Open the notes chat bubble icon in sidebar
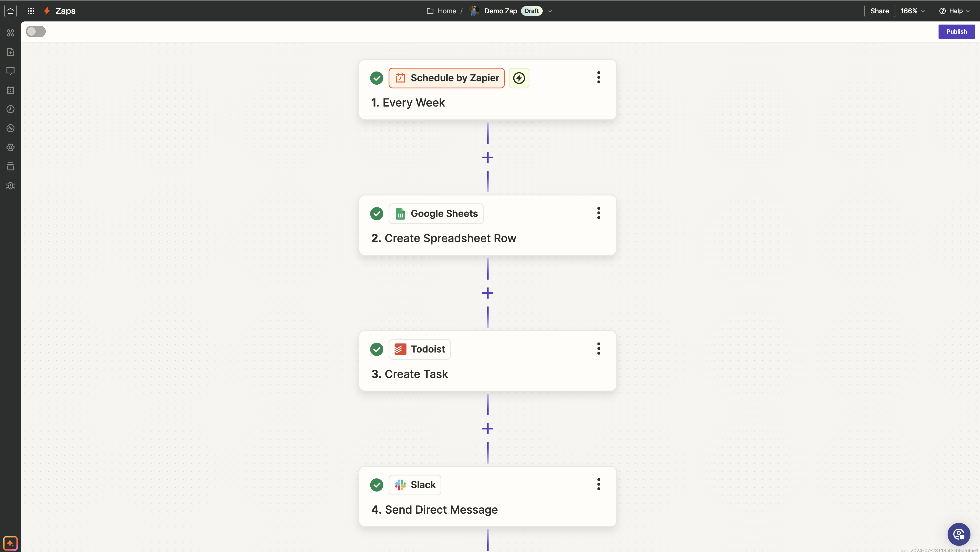This screenshot has height=552, width=980. point(10,71)
